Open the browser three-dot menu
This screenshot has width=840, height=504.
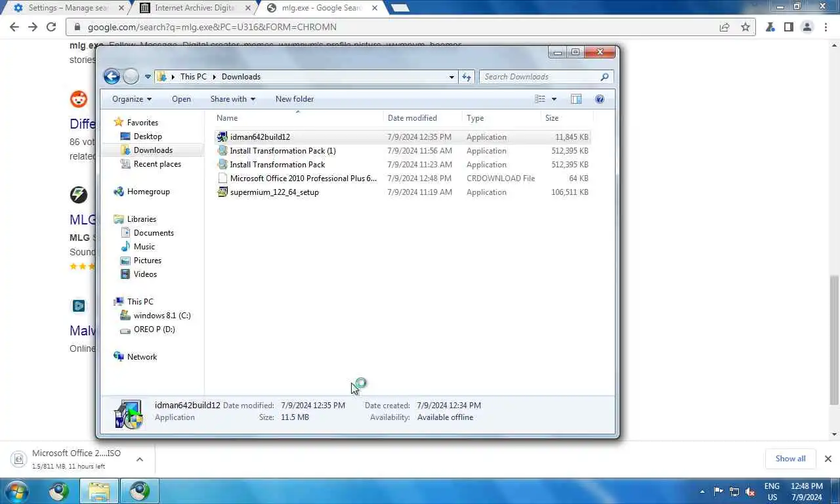pos(825,27)
